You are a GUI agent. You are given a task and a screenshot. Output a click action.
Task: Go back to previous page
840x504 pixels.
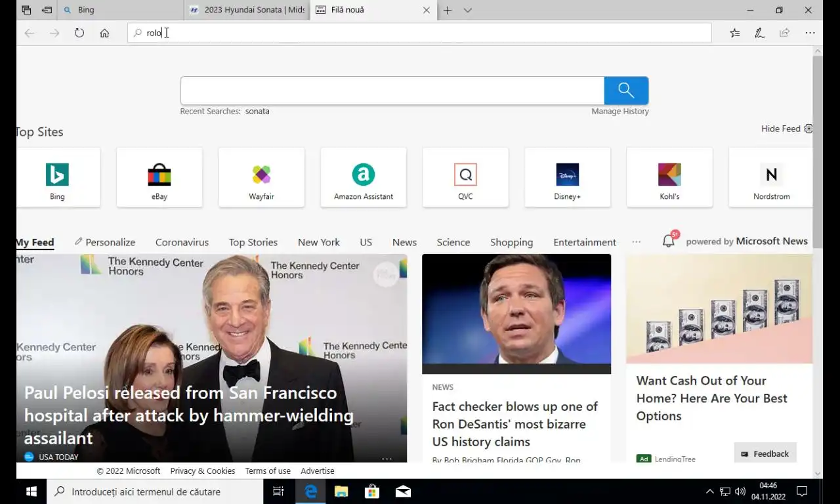[x=30, y=33]
